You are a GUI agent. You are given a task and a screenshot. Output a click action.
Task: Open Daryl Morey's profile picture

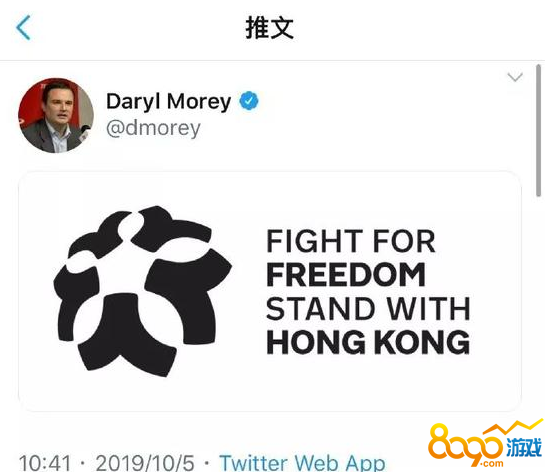click(56, 116)
